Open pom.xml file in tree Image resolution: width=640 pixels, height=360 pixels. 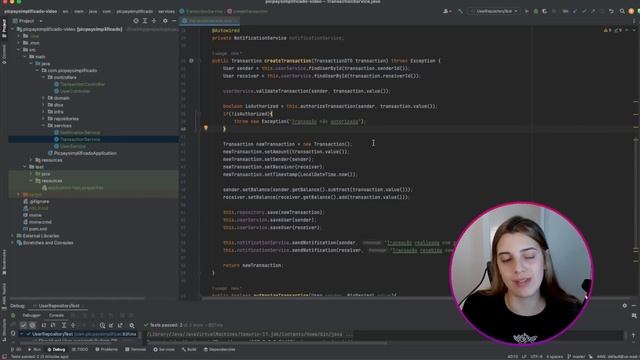click(35, 229)
